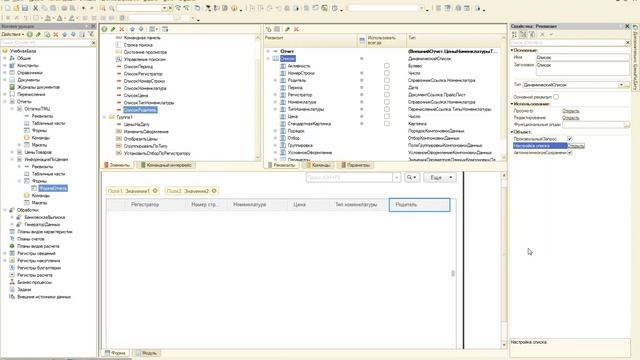Viewport: 640px width, 360px height.
Task: Move the selected form element down
Action: [141, 29]
